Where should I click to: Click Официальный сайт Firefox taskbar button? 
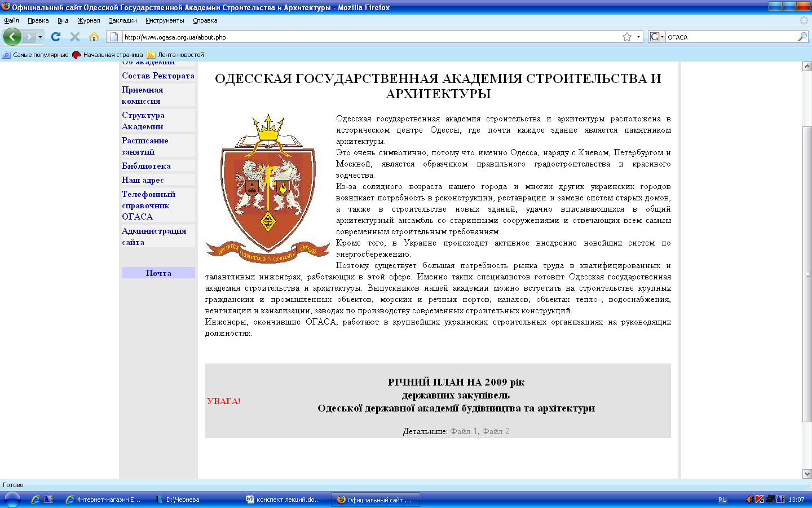pyautogui.click(x=376, y=500)
